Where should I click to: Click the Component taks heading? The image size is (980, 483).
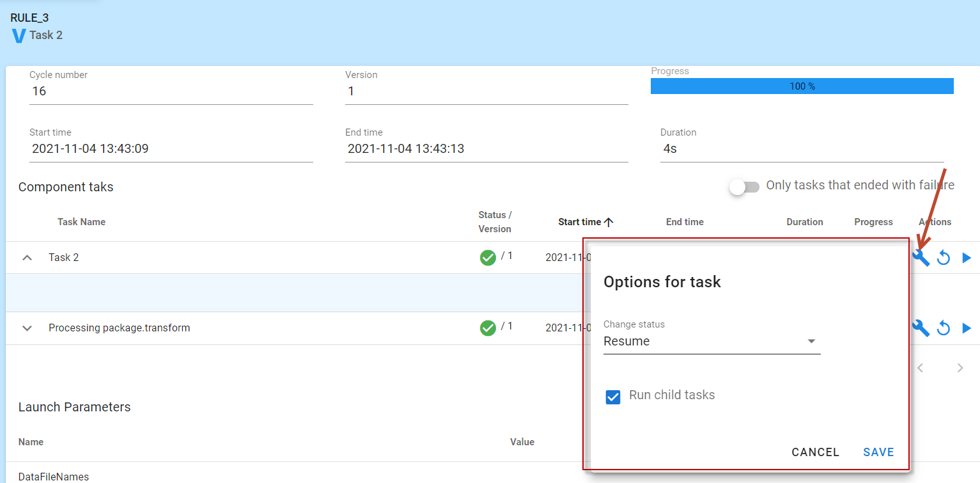coord(66,187)
